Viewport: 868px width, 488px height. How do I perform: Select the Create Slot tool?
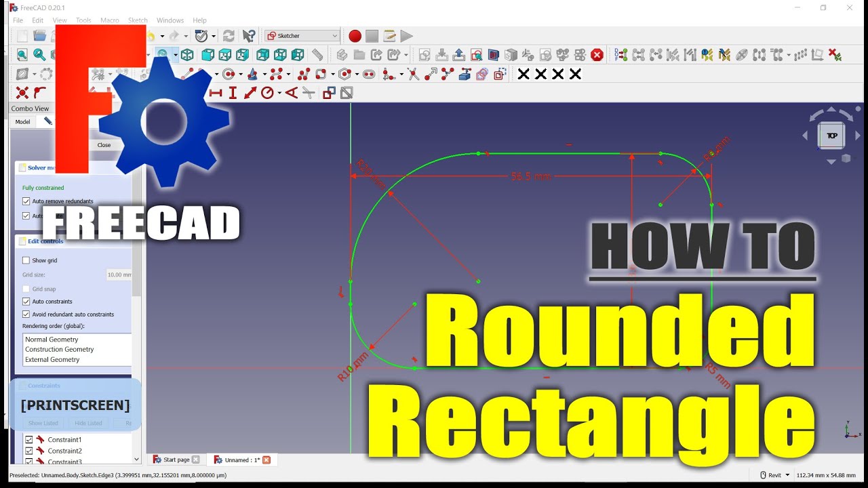[369, 74]
